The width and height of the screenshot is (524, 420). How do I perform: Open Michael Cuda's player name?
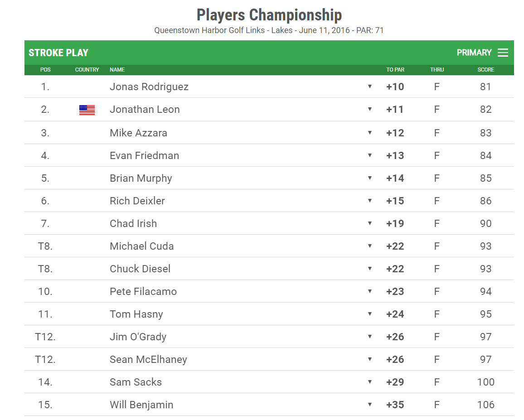pyautogui.click(x=142, y=246)
